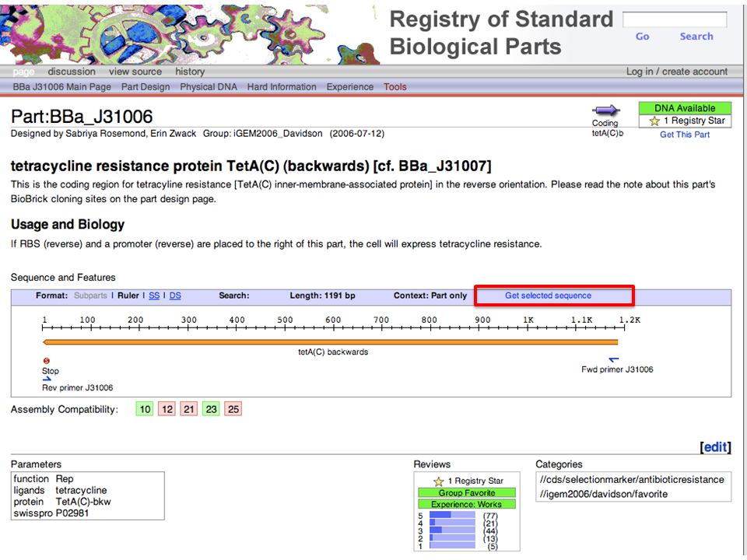Click the Group Favorite green badge
This screenshot has width=747, height=560.
(467, 493)
